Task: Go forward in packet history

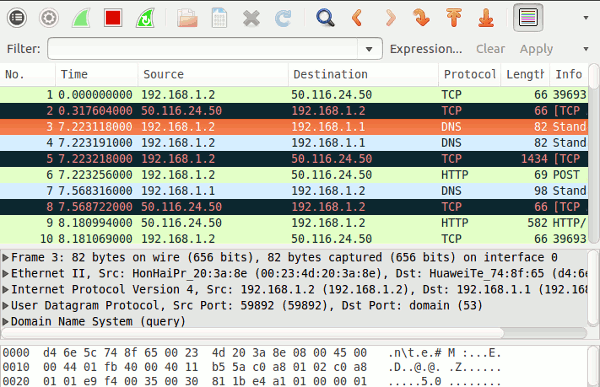Action: 390,18
